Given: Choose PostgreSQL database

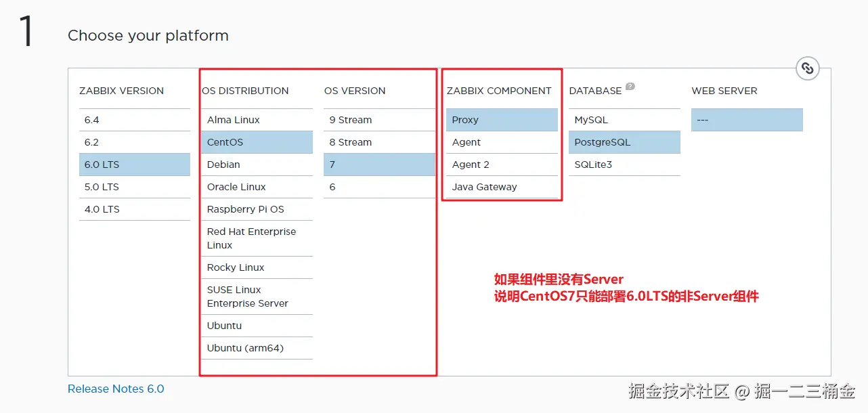Looking at the screenshot, I should click(x=625, y=142).
